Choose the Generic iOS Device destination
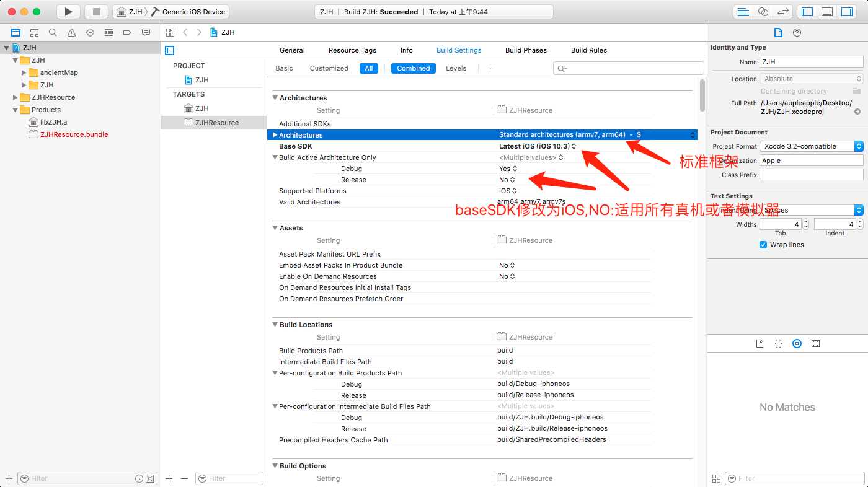Image resolution: width=868 pixels, height=487 pixels. pos(188,12)
